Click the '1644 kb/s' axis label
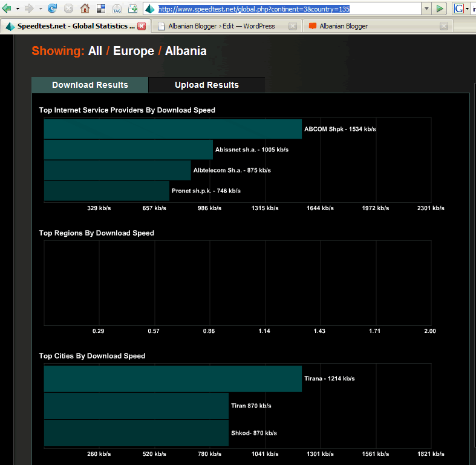Image resolution: width=476 pixels, height=465 pixels. tap(320, 208)
